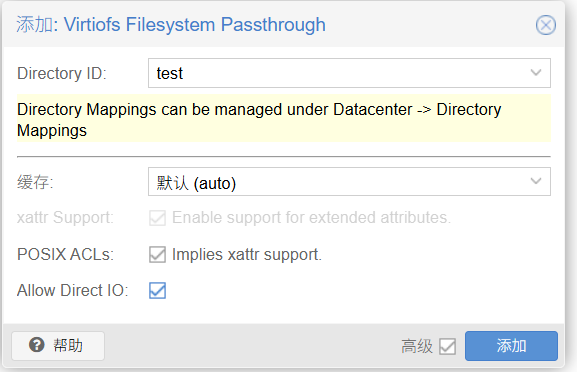The width and height of the screenshot is (577, 372).
Task: Click "Enable support for extended attributes." text
Action: 311,217
